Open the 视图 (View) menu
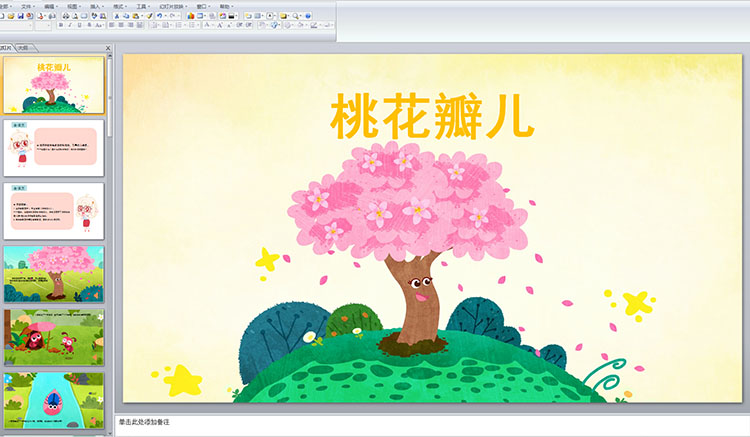 [x=74, y=7]
